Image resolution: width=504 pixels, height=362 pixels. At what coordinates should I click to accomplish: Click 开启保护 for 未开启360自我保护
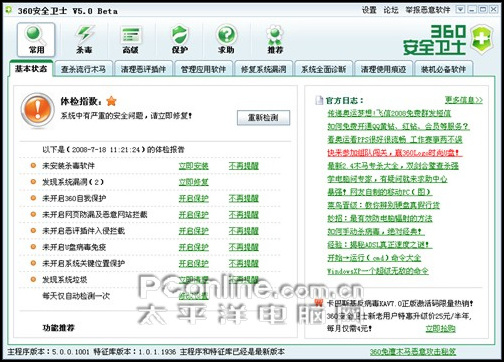click(x=194, y=198)
